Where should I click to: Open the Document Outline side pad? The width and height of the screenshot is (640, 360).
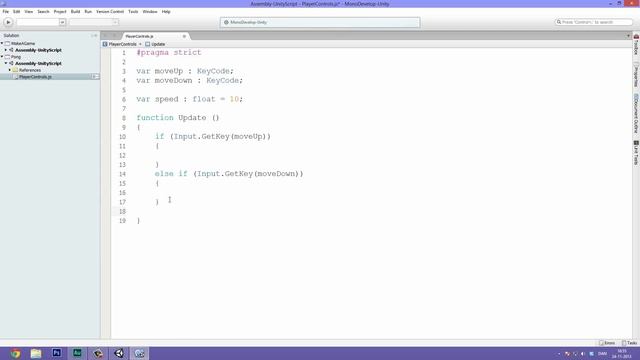pos(636,114)
